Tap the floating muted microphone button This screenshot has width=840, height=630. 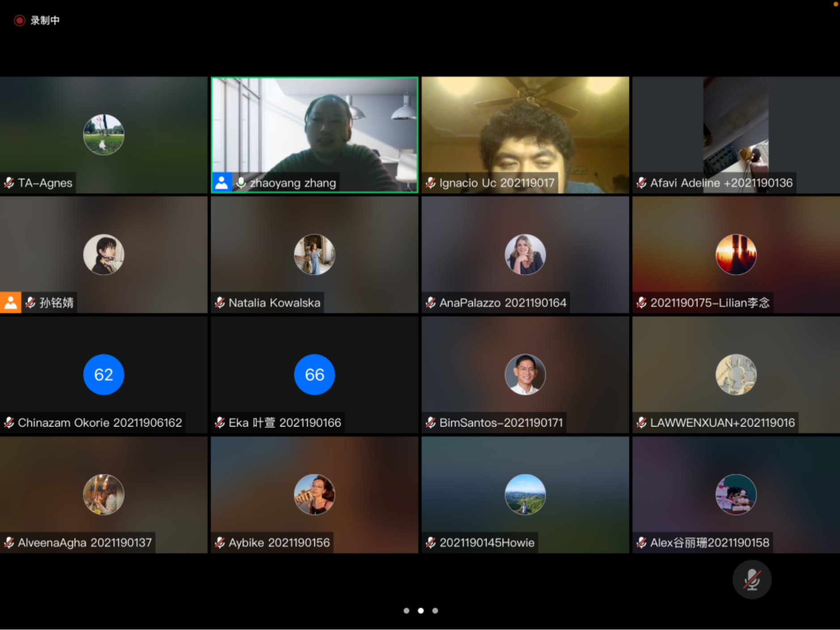tap(751, 579)
